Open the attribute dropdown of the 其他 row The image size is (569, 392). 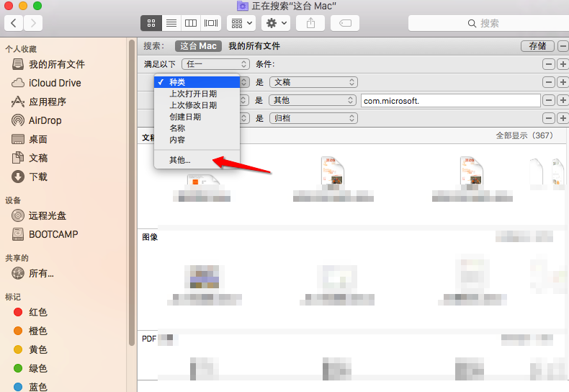point(244,100)
